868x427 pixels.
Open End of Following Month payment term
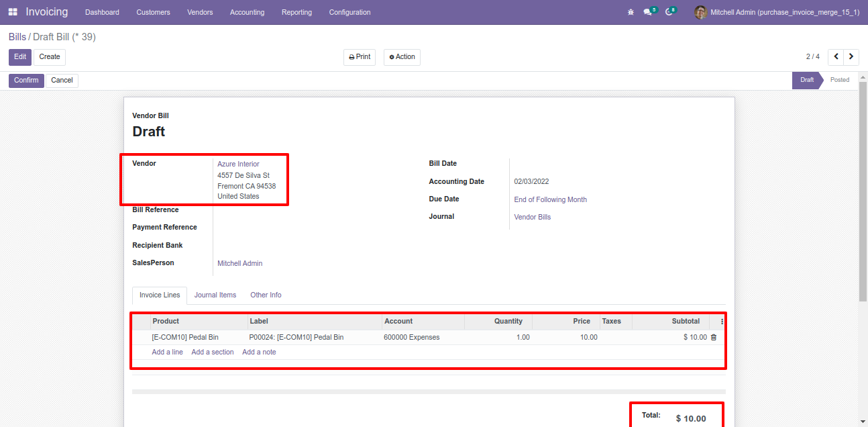pos(550,199)
